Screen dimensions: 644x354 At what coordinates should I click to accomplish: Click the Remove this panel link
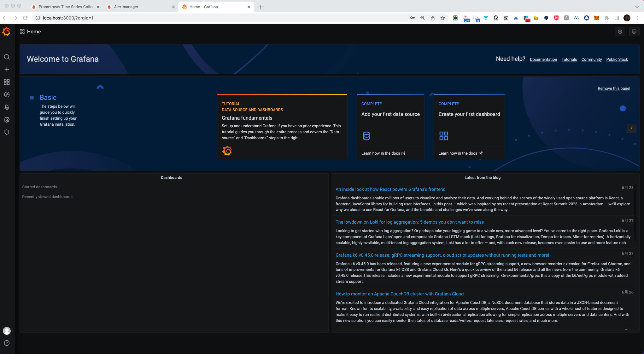(614, 88)
